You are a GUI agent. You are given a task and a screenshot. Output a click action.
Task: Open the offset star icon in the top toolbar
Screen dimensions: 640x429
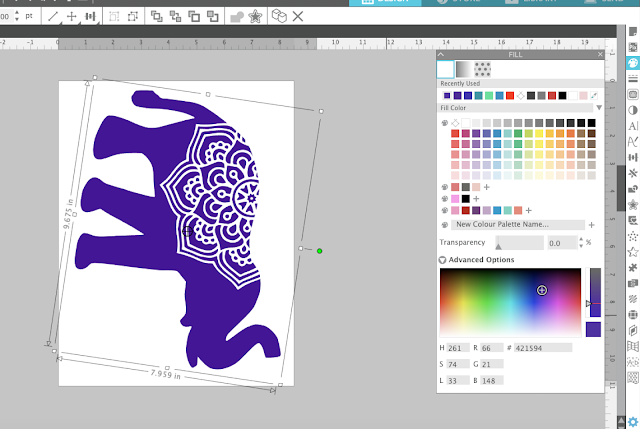255,17
